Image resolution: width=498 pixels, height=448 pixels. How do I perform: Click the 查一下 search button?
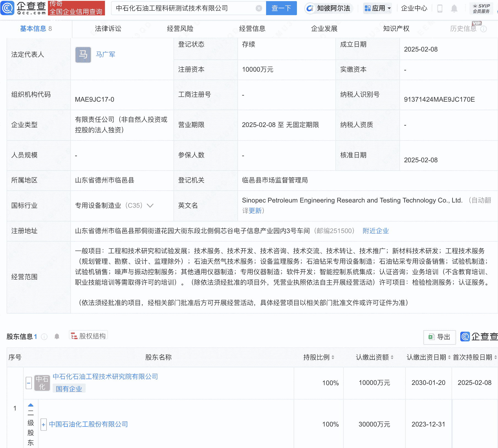[281, 8]
